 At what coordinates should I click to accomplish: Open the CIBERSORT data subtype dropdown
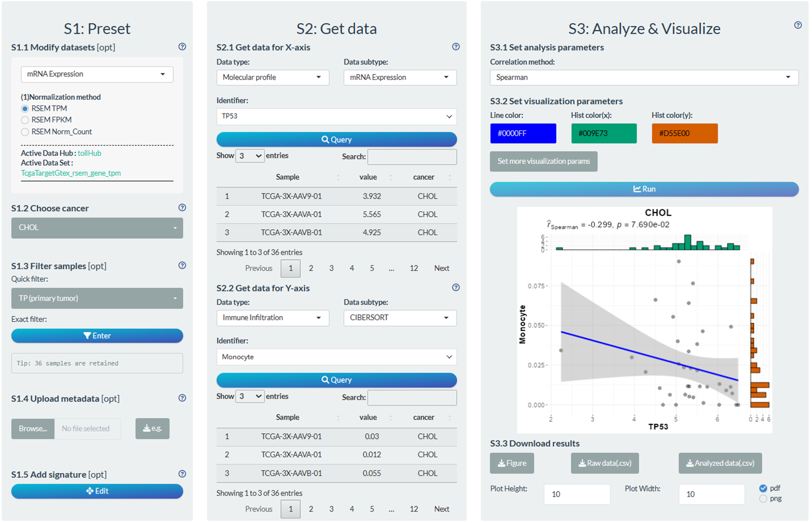pyautogui.click(x=399, y=318)
